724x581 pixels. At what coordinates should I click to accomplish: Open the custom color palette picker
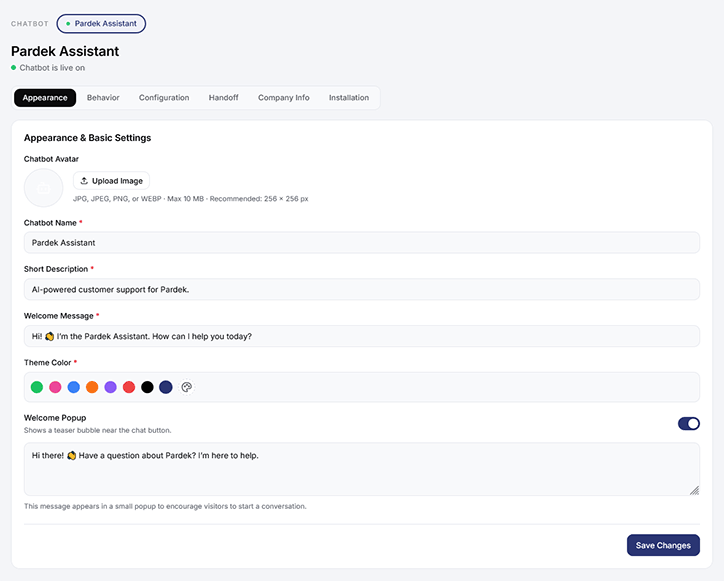point(187,387)
